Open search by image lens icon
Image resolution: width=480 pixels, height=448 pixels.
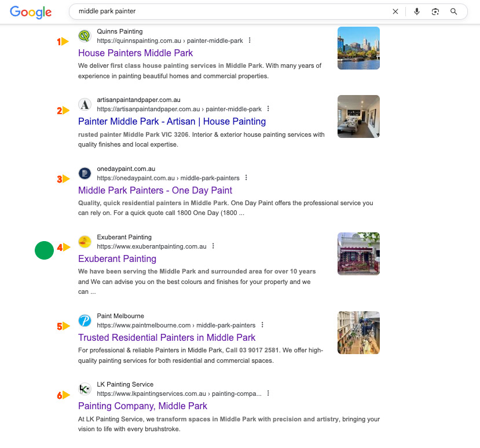[x=435, y=12]
